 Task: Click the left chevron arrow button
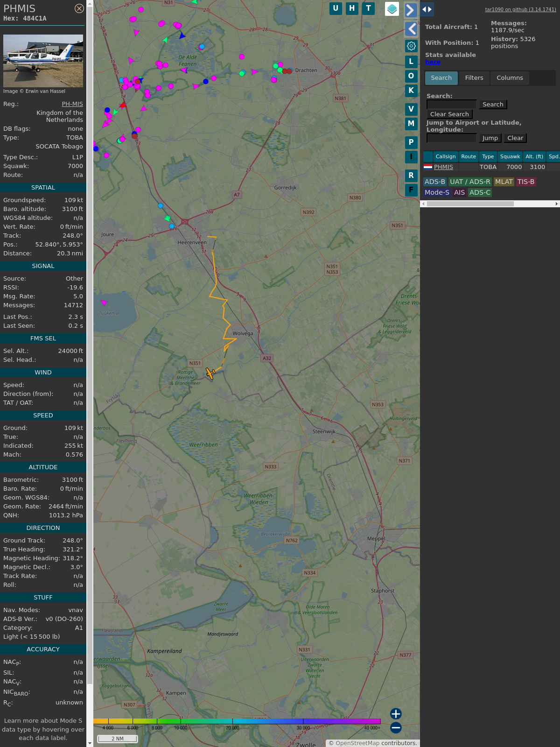pos(411,29)
